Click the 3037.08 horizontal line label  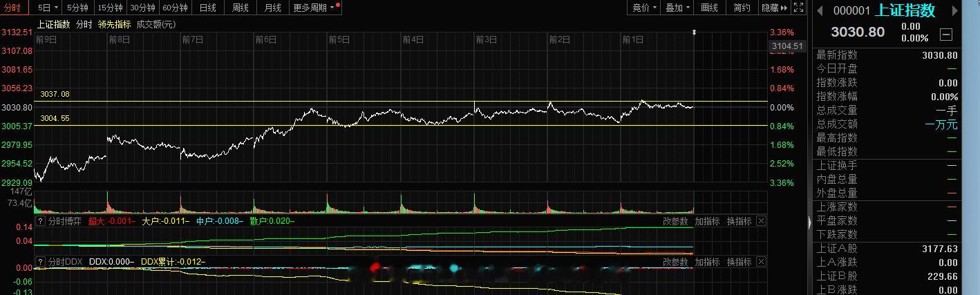click(55, 94)
